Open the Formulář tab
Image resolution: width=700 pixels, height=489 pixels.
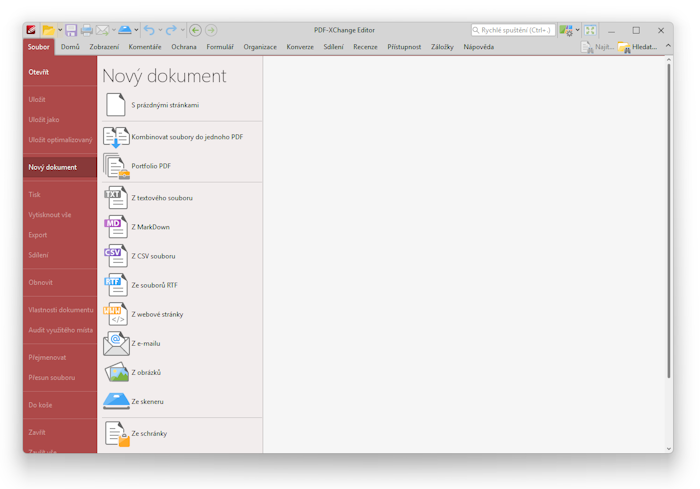tap(220, 47)
